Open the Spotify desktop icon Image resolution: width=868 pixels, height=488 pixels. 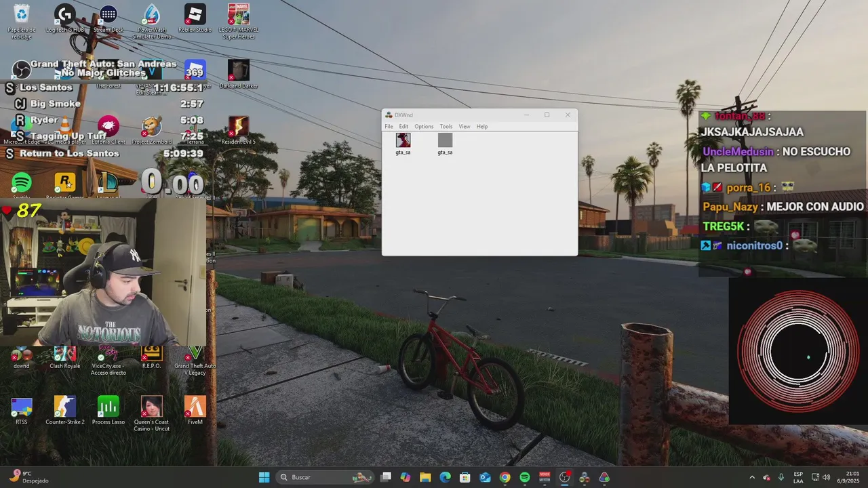(x=22, y=184)
